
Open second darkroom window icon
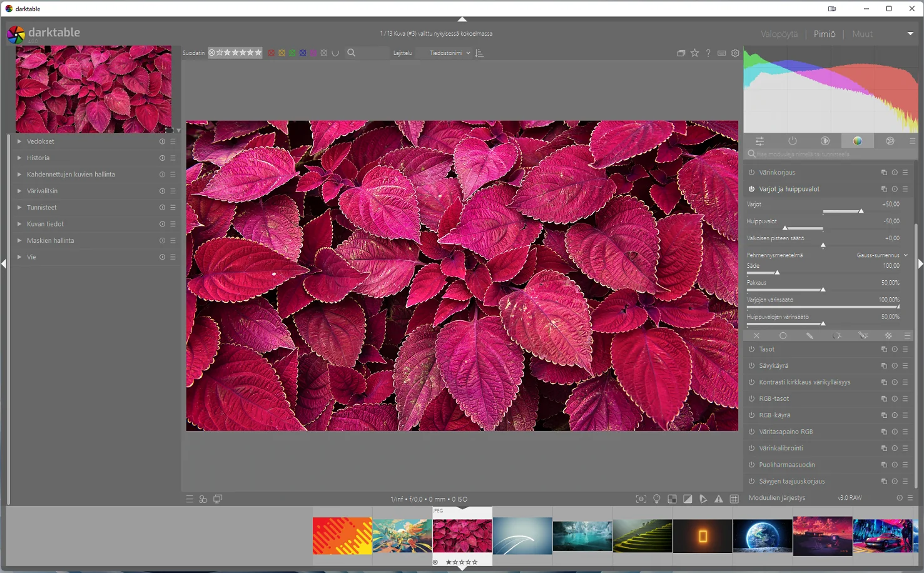pos(218,499)
